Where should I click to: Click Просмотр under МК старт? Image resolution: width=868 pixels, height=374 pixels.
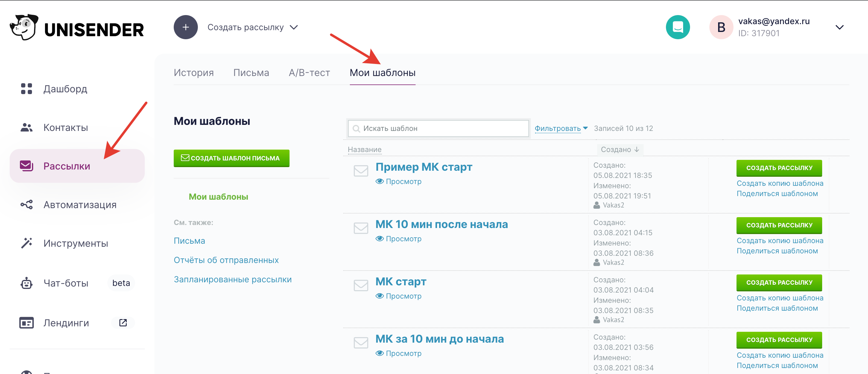click(399, 296)
